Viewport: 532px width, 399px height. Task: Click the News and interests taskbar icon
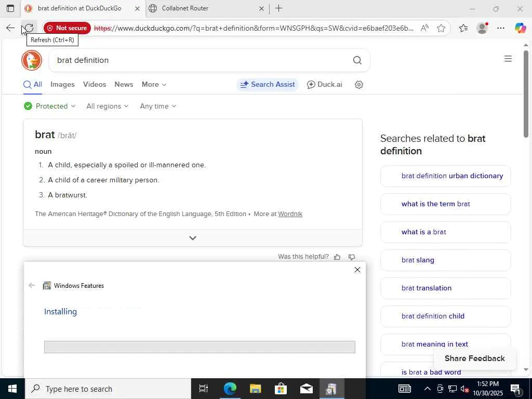pyautogui.click(x=404, y=389)
